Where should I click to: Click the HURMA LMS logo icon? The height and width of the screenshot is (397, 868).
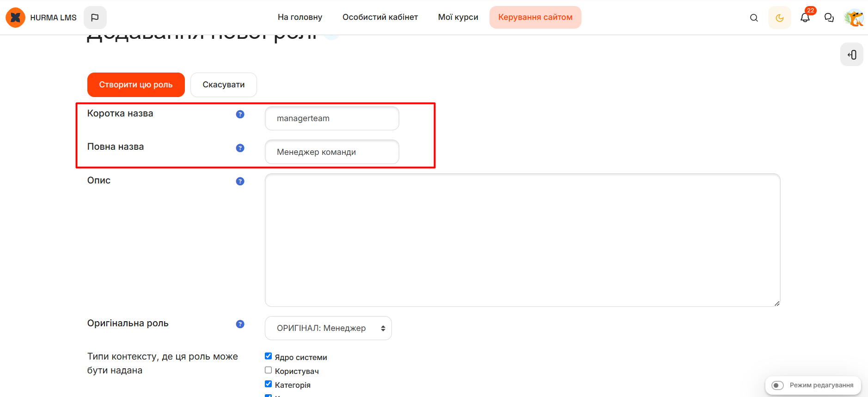pos(15,18)
